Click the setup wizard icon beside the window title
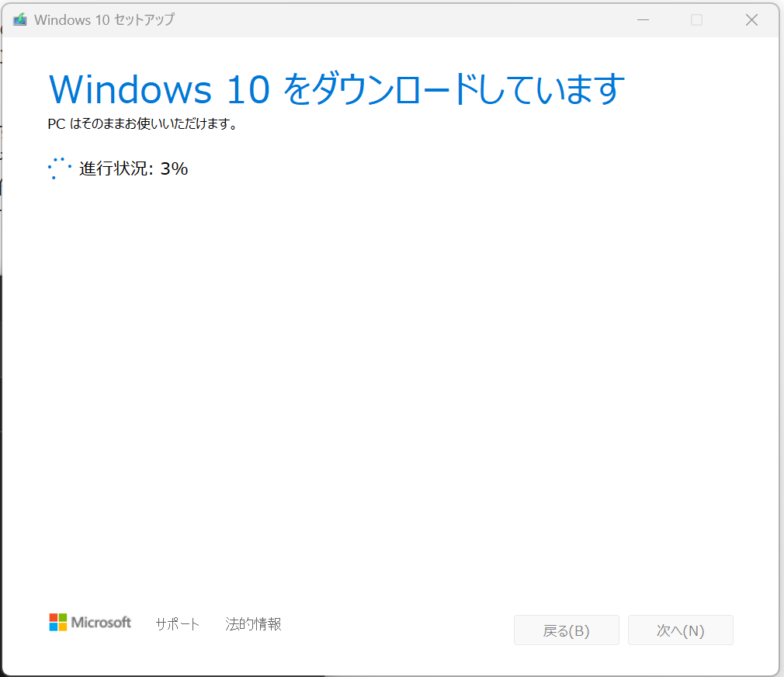Viewport: 784px width, 677px height. coord(19,19)
